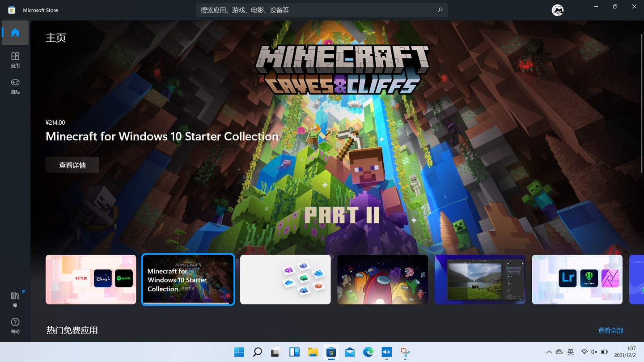644x362 pixels.
Task: Click the 热门免费应用 heading
Action: [x=72, y=330]
